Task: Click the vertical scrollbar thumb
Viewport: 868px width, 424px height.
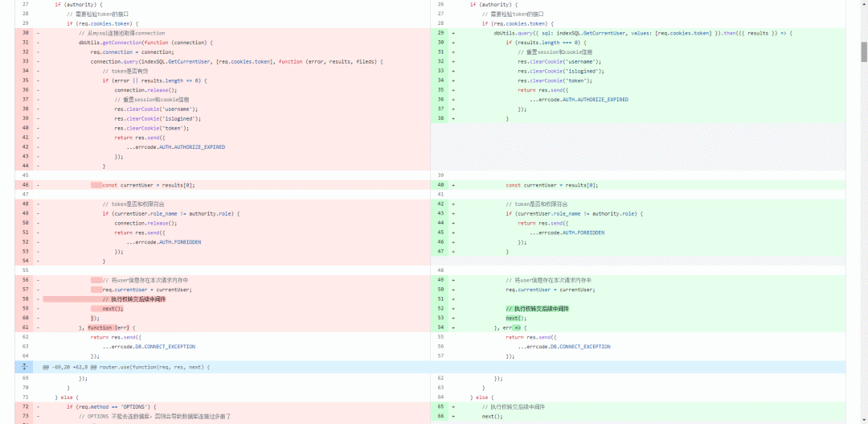Action: tap(863, 51)
